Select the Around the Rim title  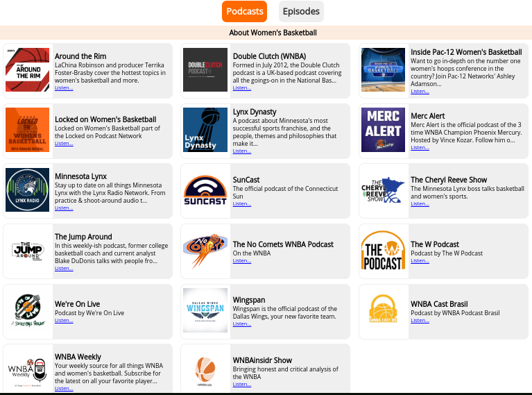pyautogui.click(x=80, y=56)
